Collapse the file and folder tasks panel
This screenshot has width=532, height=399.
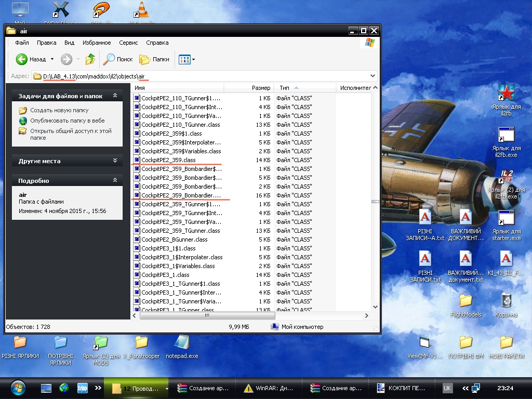pyautogui.click(x=115, y=96)
